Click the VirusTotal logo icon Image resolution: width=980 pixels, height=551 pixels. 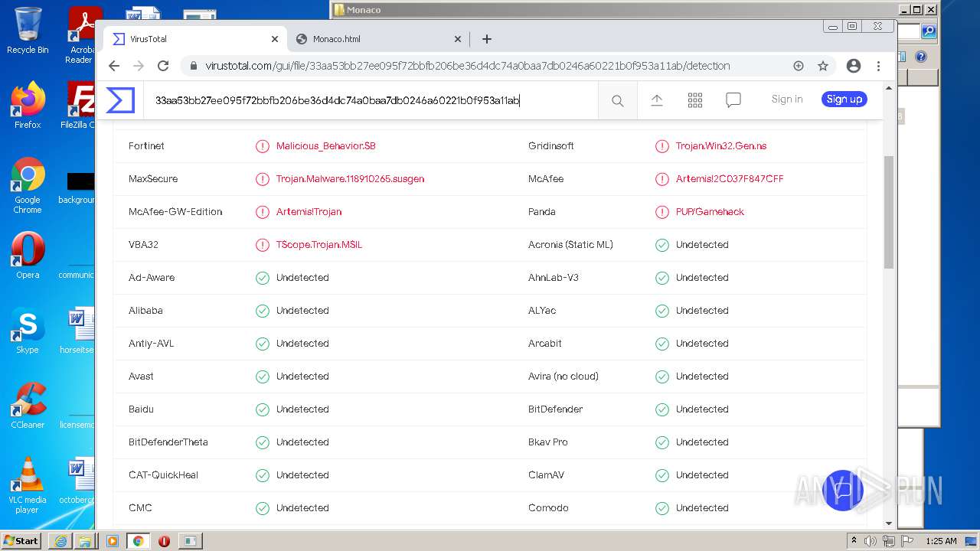point(120,100)
